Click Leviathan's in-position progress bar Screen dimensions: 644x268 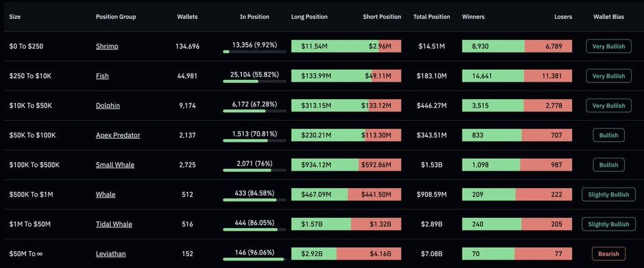tap(255, 259)
